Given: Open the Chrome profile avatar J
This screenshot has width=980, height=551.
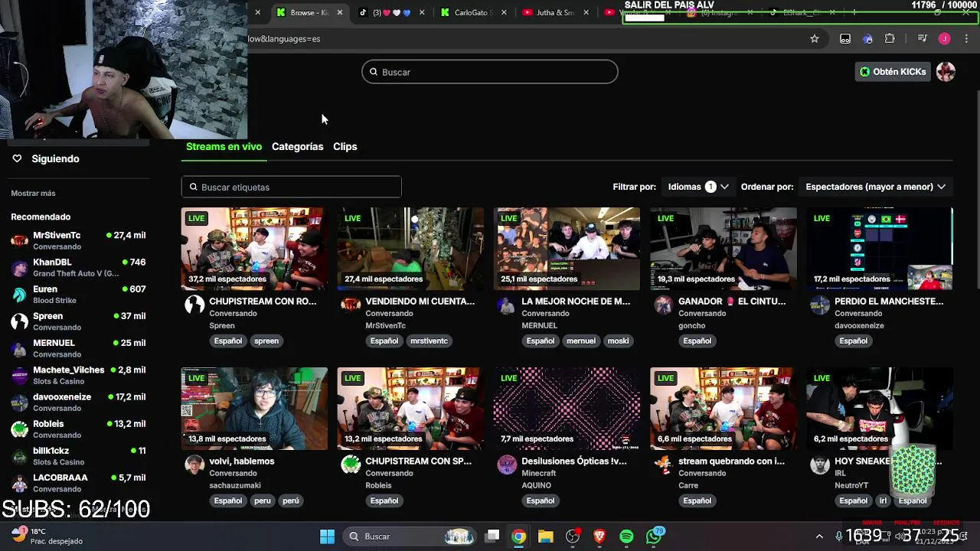Looking at the screenshot, I should click(x=944, y=38).
